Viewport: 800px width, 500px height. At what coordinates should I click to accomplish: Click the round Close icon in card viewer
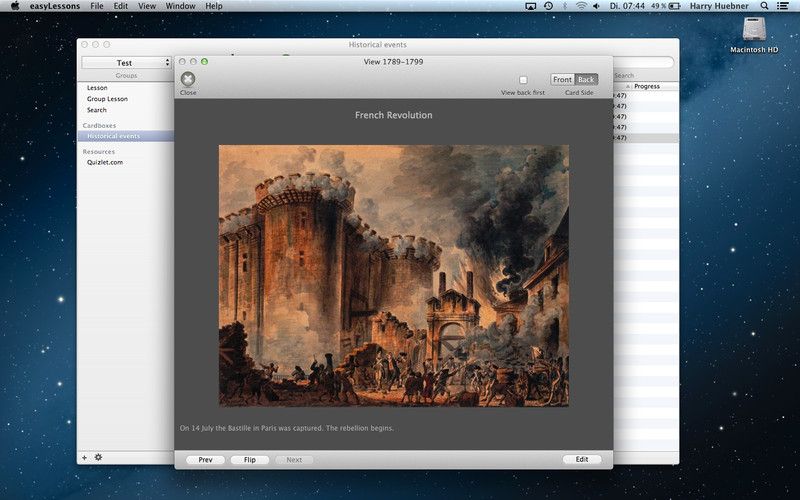click(x=188, y=79)
